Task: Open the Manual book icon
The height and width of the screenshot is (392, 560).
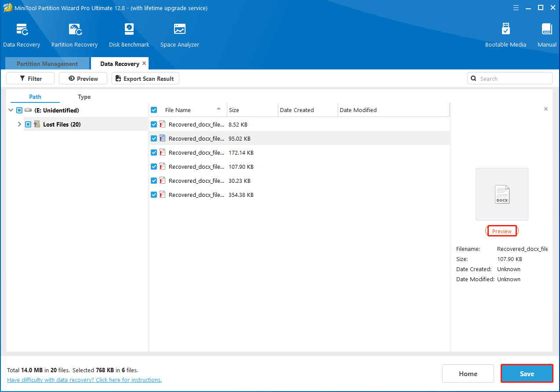Action: (x=547, y=30)
